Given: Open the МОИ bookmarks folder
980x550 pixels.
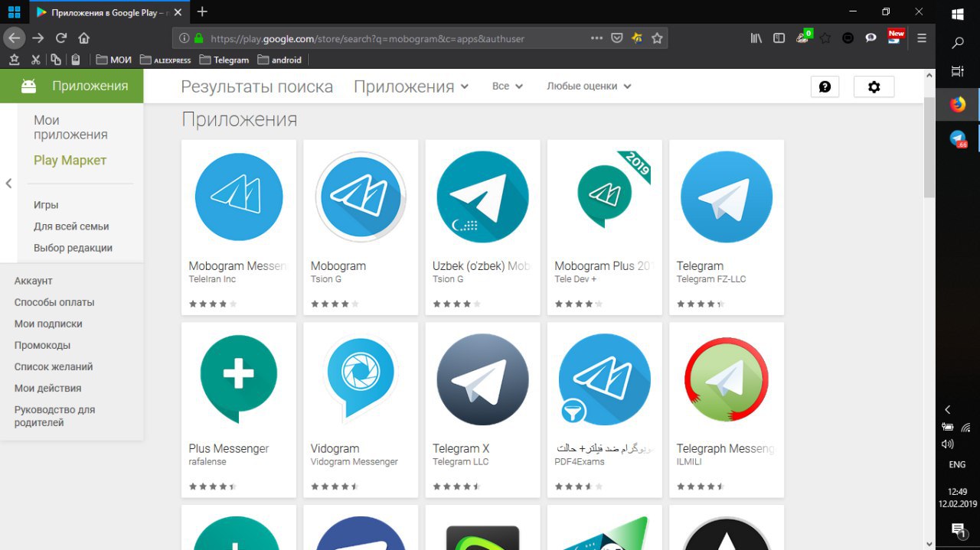Looking at the screenshot, I should pos(114,60).
